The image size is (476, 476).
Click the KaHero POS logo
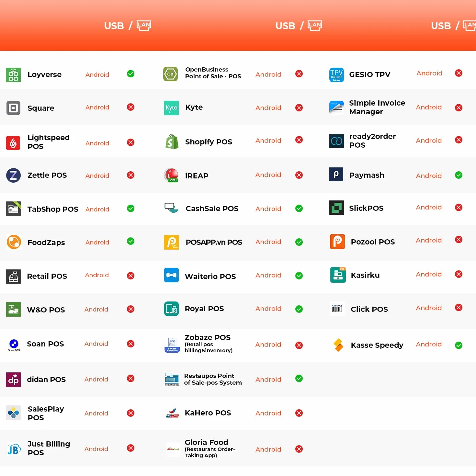click(172, 413)
